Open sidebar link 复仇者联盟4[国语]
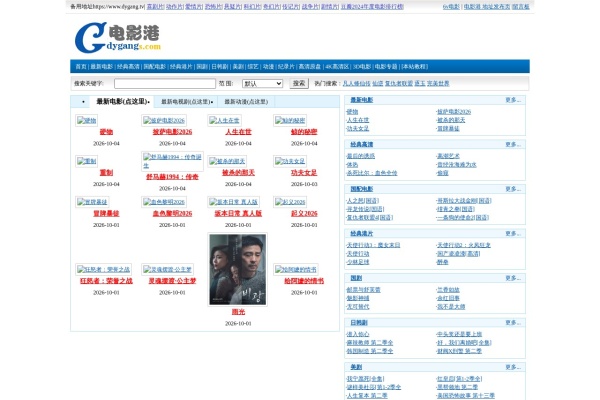 [x=370, y=217]
